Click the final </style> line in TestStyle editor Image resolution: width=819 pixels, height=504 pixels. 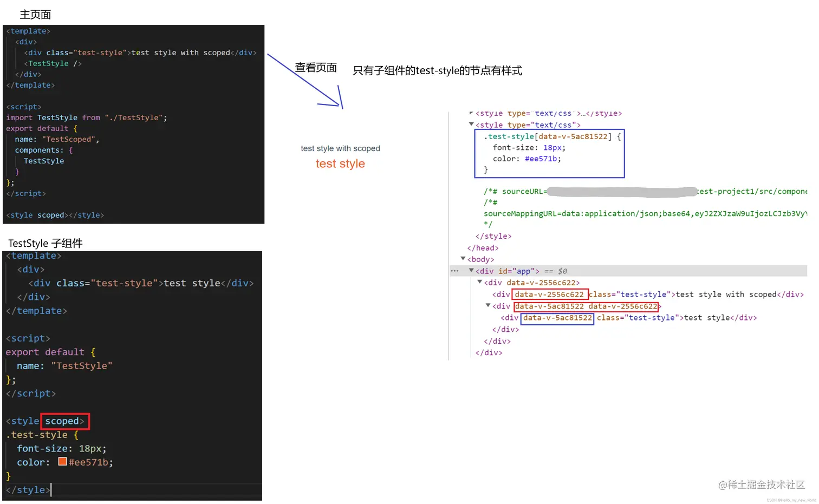(x=28, y=490)
